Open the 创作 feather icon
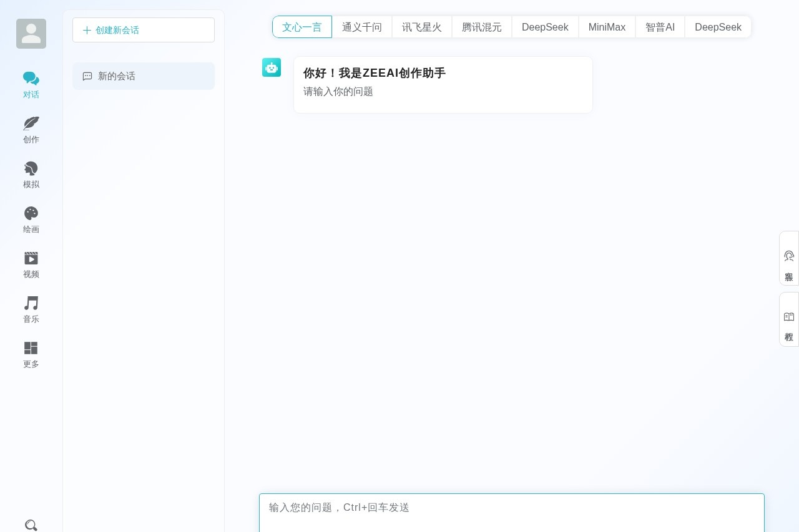The image size is (799, 532). [31, 123]
